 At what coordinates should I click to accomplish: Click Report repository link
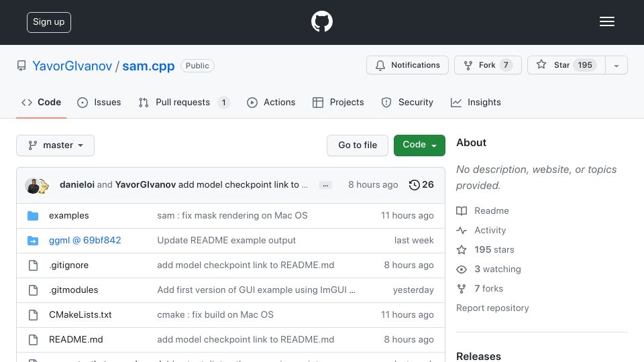point(492,308)
